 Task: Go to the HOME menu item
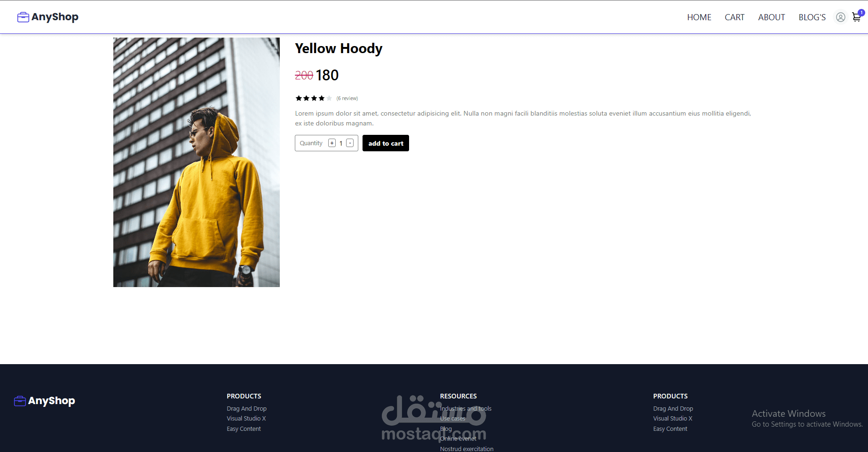coord(699,17)
